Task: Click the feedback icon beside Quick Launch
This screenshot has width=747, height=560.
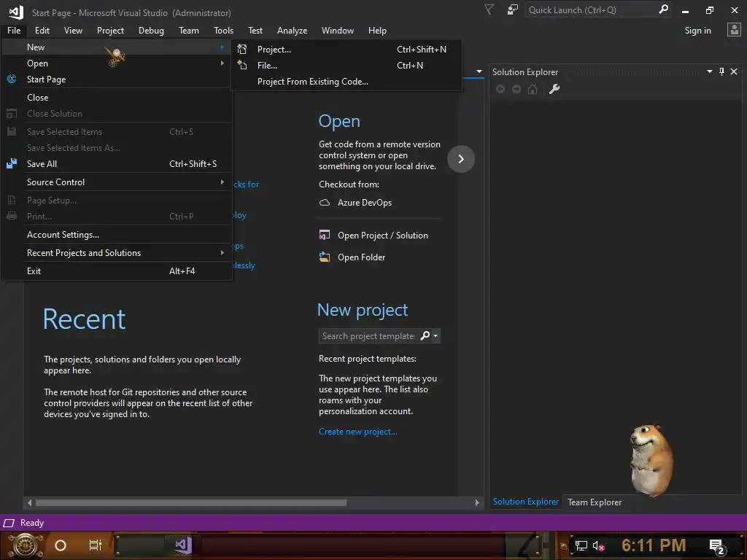Action: coord(513,9)
